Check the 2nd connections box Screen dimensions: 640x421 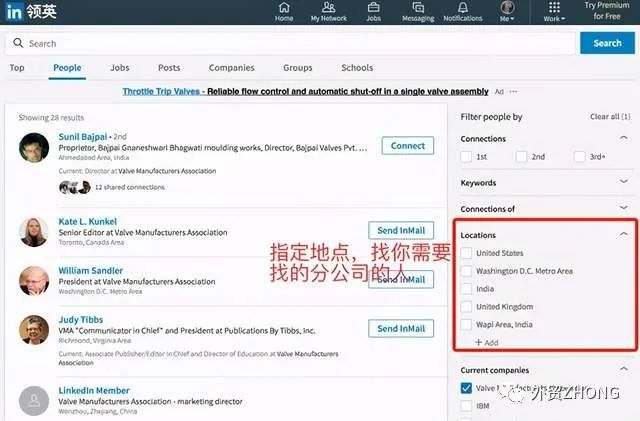(521, 157)
